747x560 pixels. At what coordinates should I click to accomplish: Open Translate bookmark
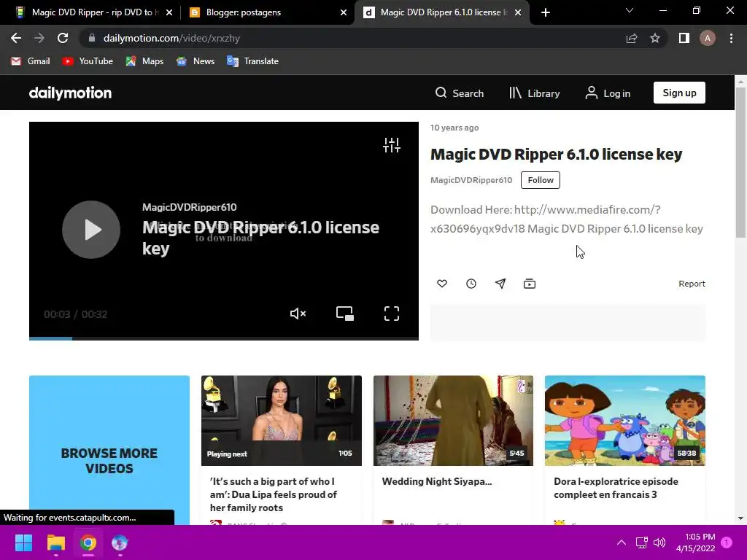[253, 61]
